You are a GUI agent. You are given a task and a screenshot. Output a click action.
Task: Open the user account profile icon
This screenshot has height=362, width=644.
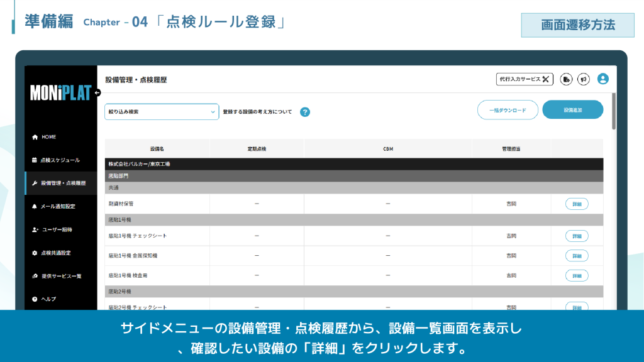[x=602, y=79]
